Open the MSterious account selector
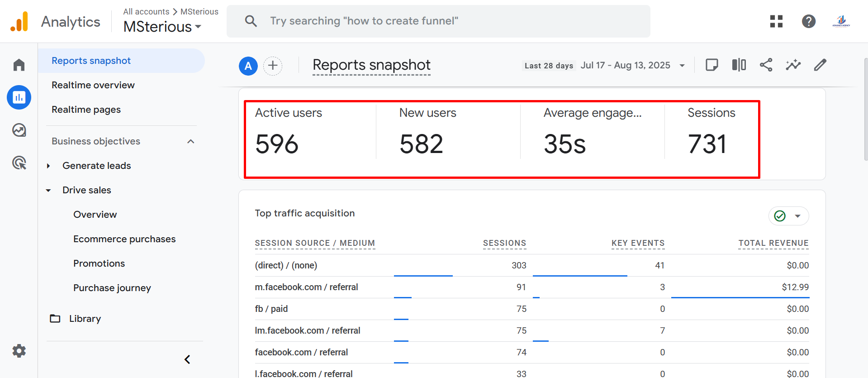This screenshot has height=378, width=868. click(162, 27)
